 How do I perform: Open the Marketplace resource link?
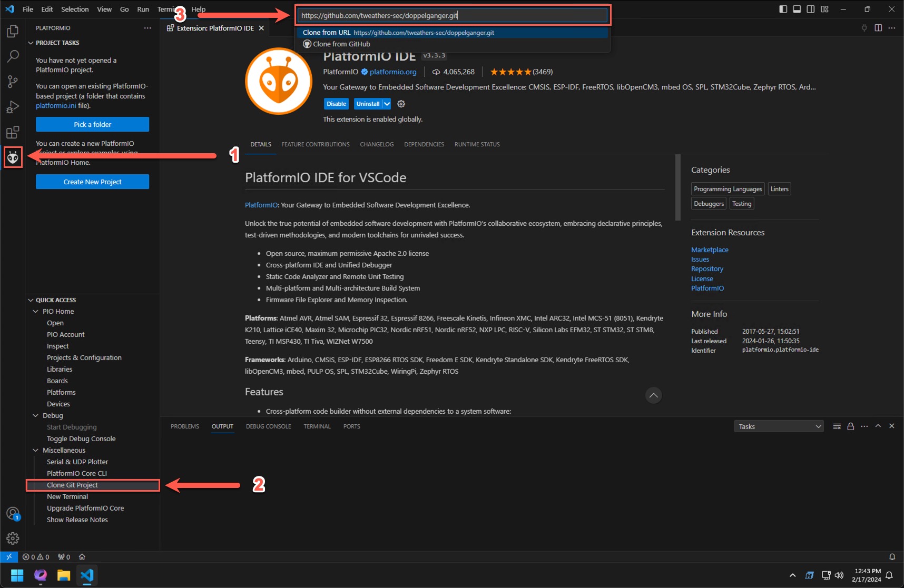point(710,250)
